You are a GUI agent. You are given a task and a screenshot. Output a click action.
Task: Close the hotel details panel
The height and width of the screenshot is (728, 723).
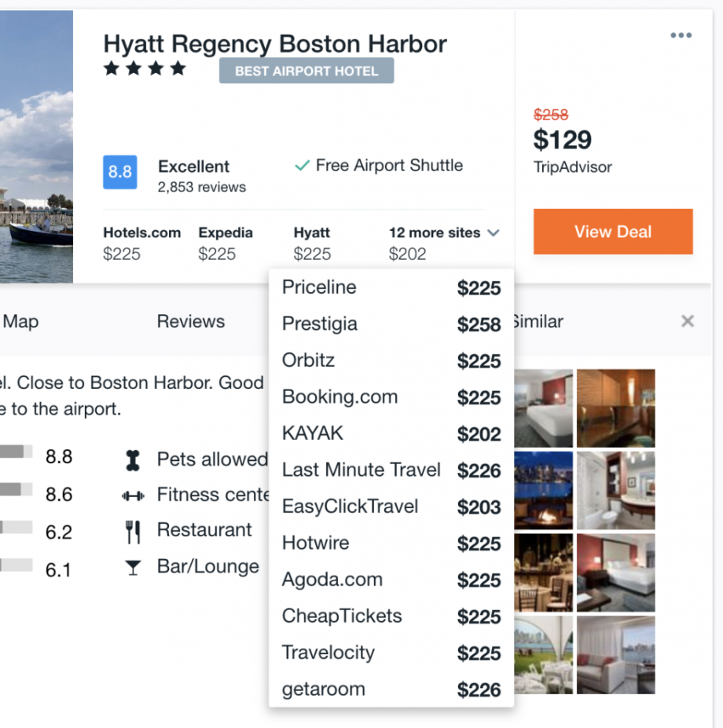[688, 321]
